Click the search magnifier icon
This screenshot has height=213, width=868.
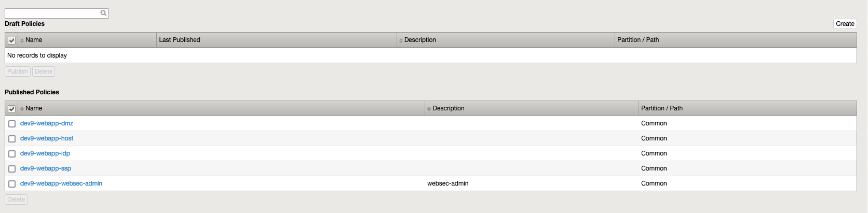(x=103, y=13)
